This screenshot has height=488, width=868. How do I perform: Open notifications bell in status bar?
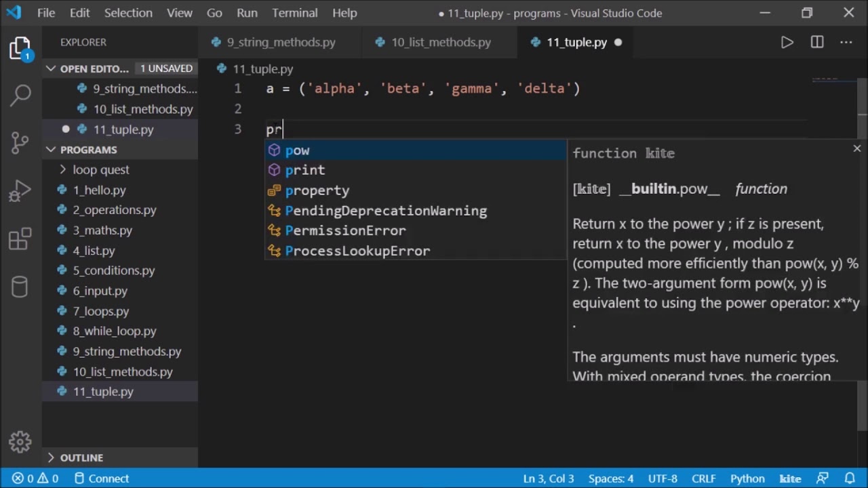850,479
